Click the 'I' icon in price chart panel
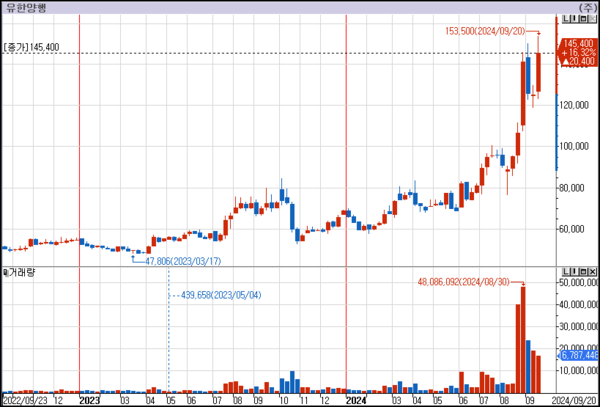This screenshot has height=407, width=600. click(573, 19)
